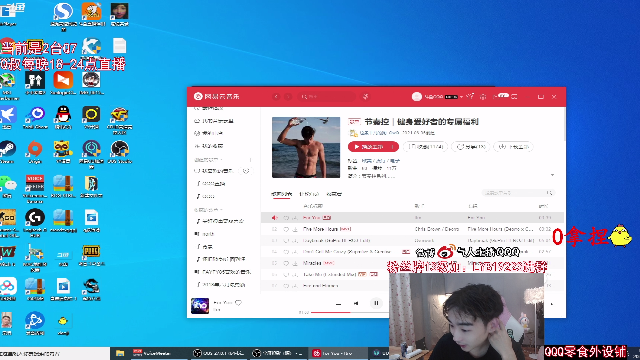This screenshot has height=360, width=640.
Task: Open the Miracles song title
Action: (312, 263)
